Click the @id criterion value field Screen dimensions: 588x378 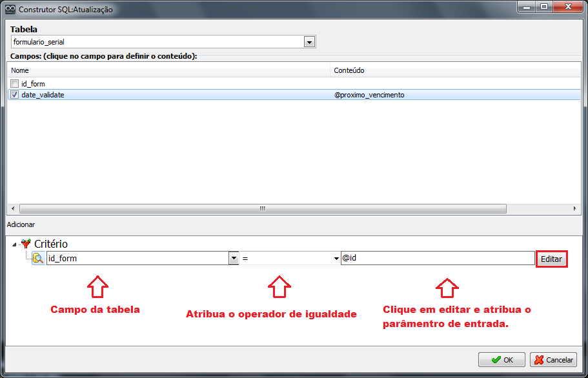coord(437,258)
